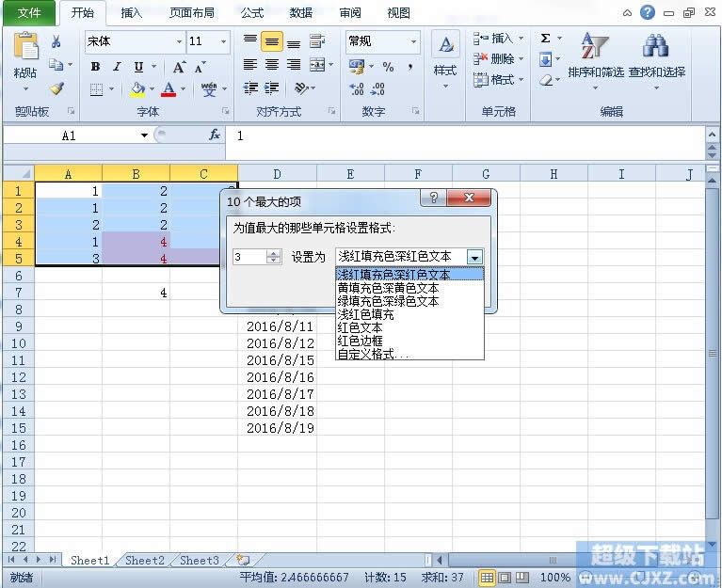Open the 文件 File tab

click(29, 13)
